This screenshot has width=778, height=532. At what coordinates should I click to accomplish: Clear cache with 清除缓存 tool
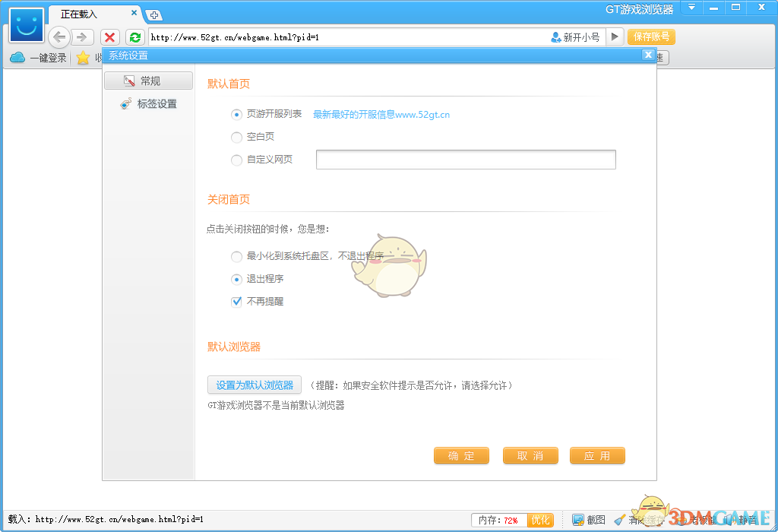pos(642,521)
